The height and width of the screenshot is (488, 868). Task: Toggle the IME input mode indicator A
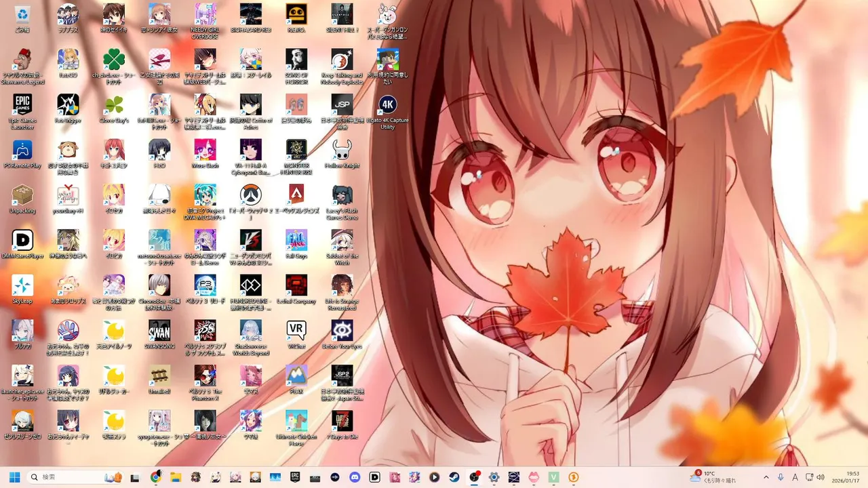coord(795,477)
